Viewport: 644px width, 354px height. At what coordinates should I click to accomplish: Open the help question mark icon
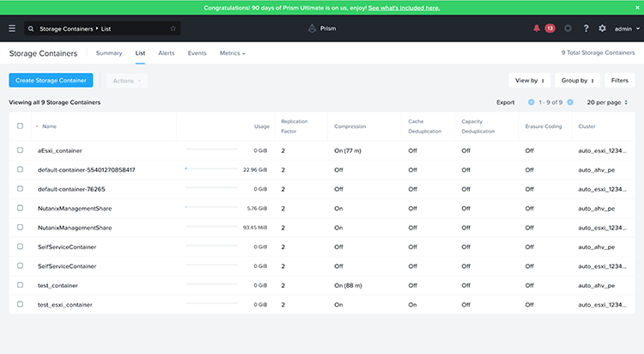coord(586,28)
